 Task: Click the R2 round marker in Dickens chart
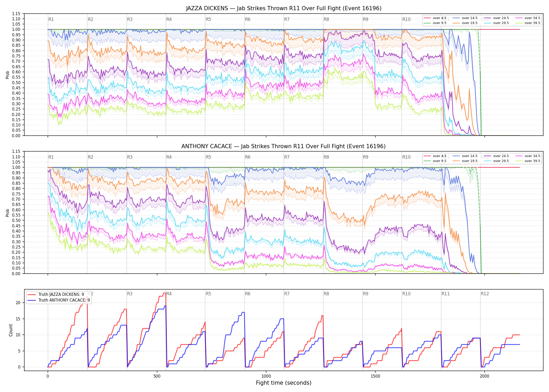pos(90,19)
